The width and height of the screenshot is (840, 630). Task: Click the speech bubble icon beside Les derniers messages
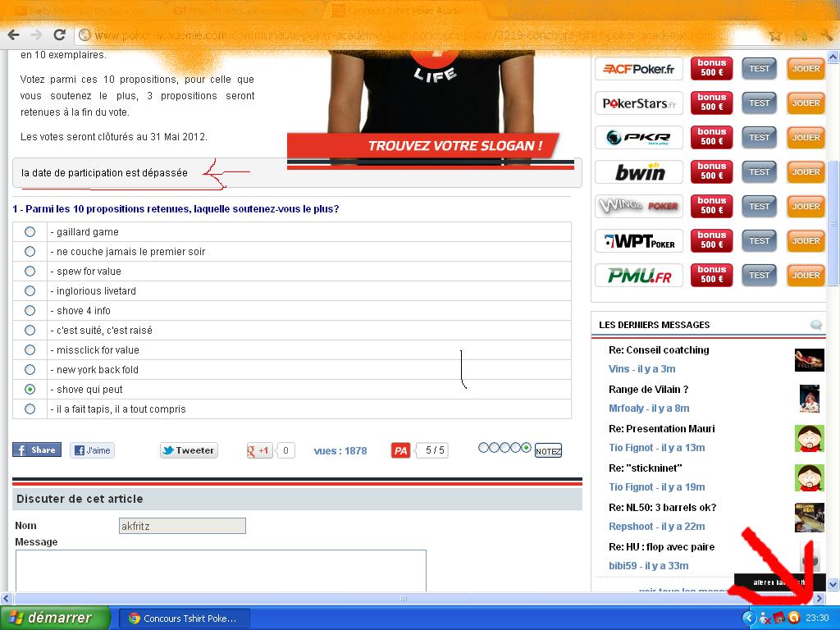click(x=816, y=325)
